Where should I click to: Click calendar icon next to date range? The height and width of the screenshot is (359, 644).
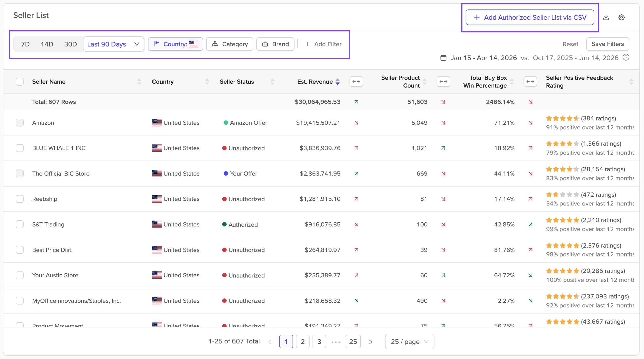click(x=443, y=58)
